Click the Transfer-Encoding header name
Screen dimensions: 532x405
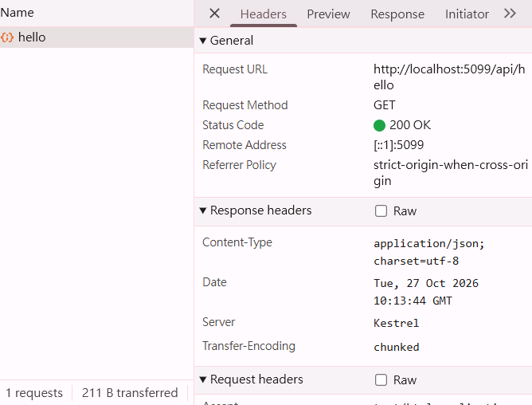pos(248,346)
